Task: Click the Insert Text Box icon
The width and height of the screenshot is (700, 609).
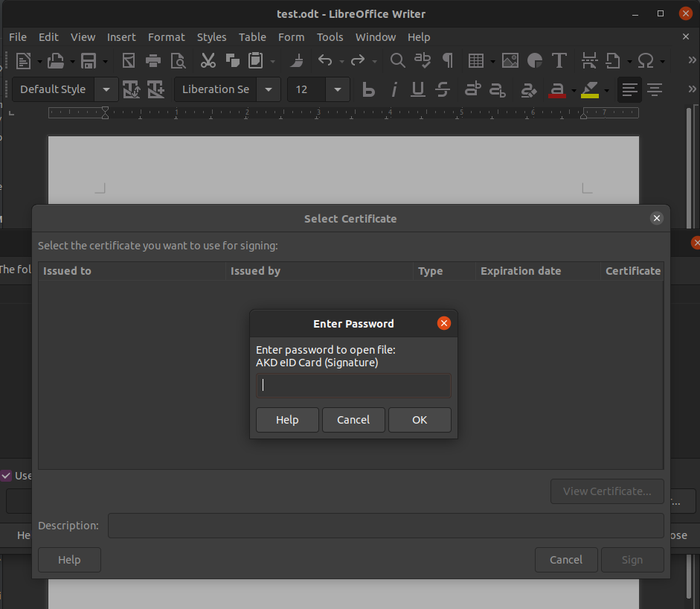Action: coord(559,61)
